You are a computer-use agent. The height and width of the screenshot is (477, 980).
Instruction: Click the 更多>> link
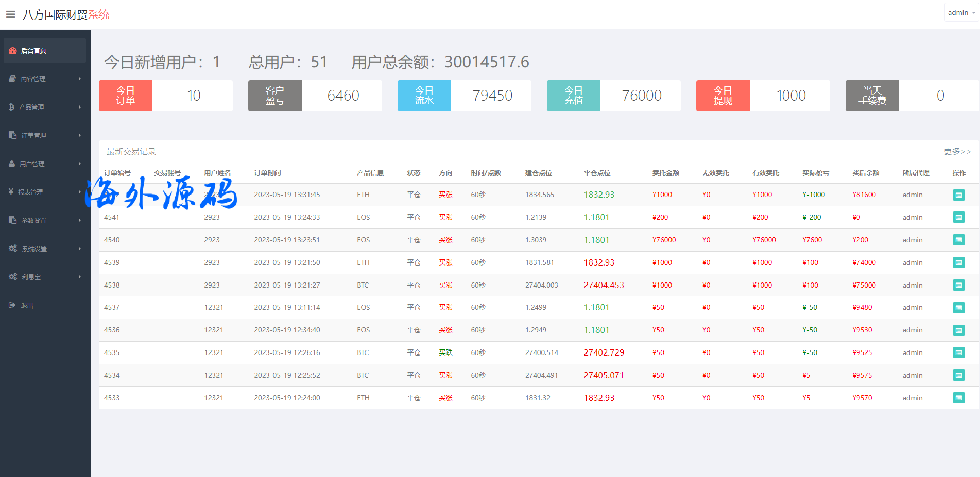pyautogui.click(x=957, y=151)
